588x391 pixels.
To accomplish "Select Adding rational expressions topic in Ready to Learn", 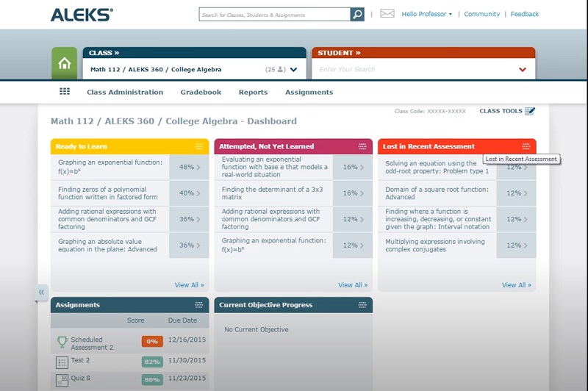I will tap(107, 219).
